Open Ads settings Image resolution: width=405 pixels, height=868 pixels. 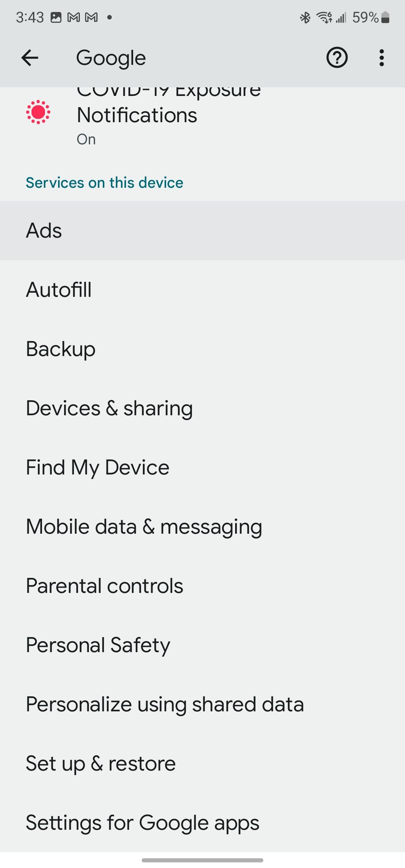coord(202,230)
